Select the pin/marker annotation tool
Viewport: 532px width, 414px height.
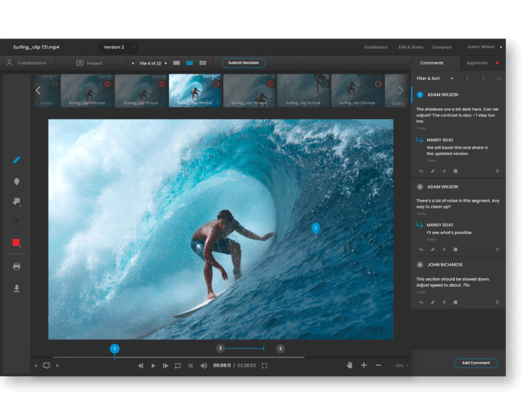coord(16,181)
